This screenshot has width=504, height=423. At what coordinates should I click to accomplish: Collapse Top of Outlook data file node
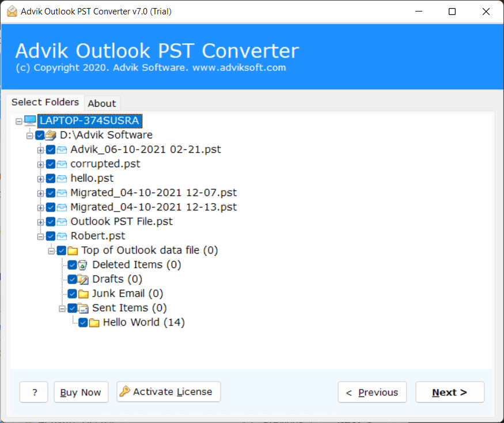[x=51, y=251]
